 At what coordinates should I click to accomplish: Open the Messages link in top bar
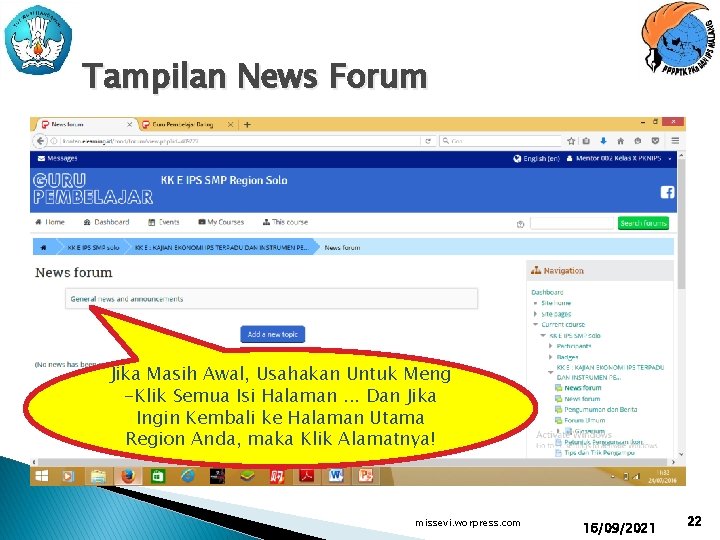[58, 158]
